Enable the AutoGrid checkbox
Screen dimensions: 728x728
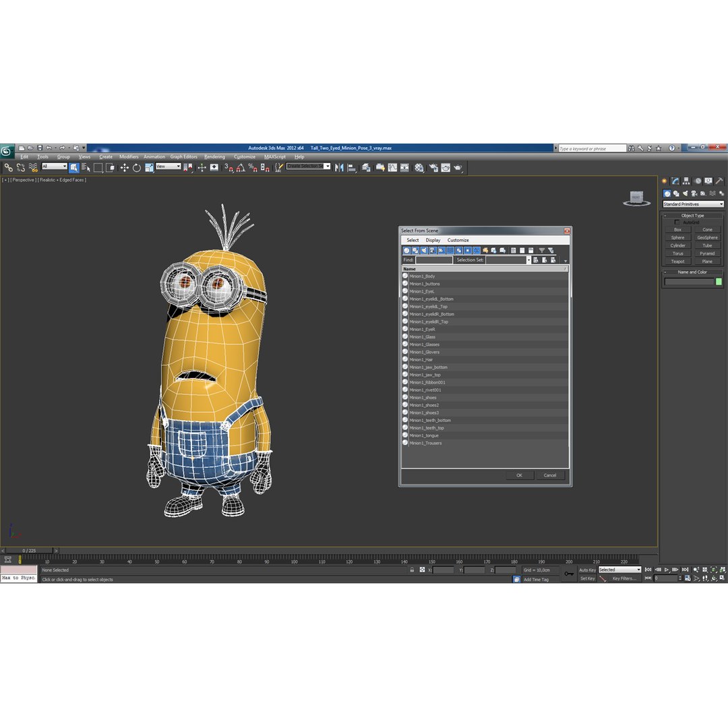677,222
